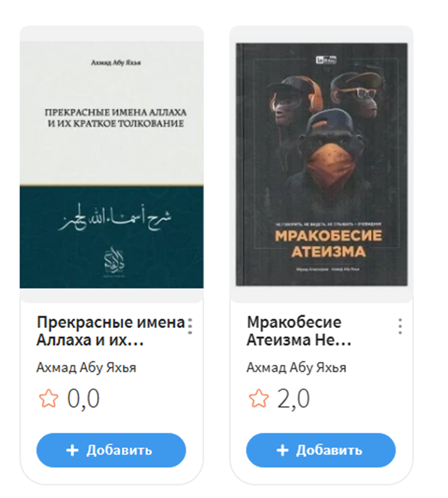Click publisher logo at top of dark cover
This screenshot has height=498, width=448.
(x=326, y=60)
